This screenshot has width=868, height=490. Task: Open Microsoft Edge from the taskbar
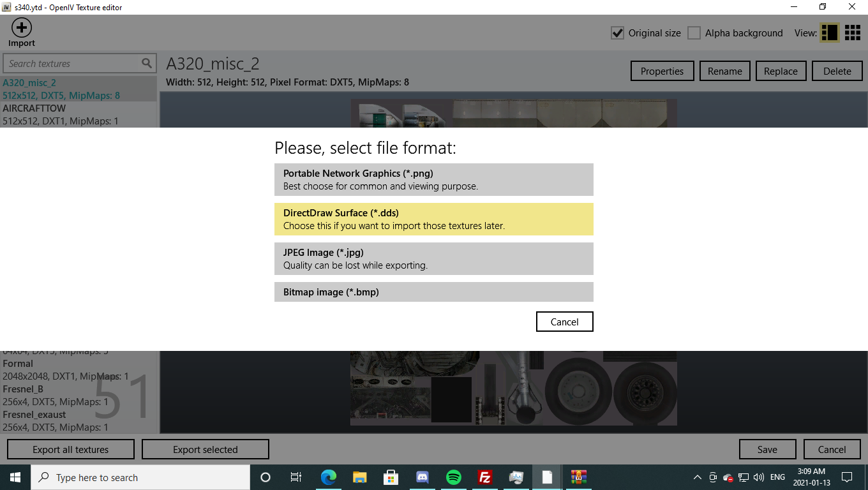pos(329,477)
